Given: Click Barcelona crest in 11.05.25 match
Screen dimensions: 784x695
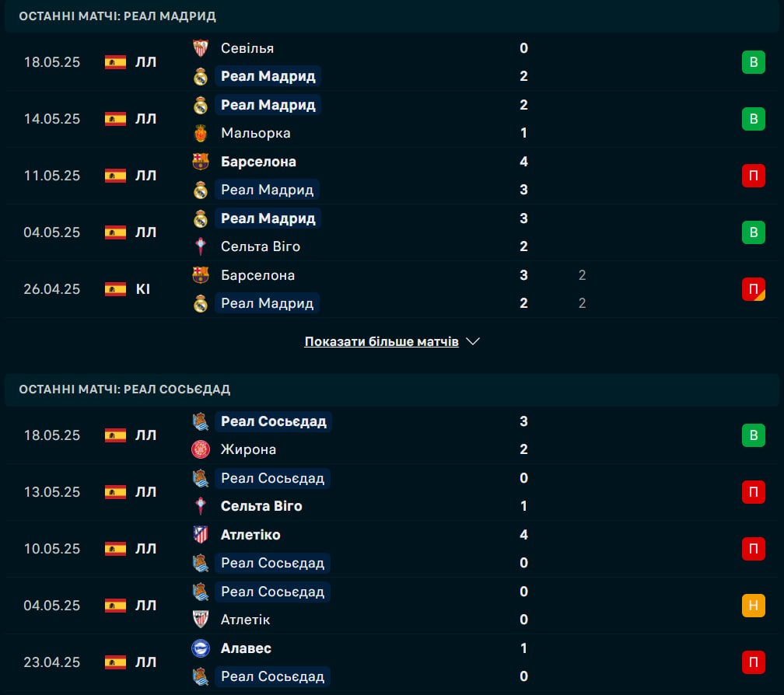Looking at the screenshot, I should 201,162.
